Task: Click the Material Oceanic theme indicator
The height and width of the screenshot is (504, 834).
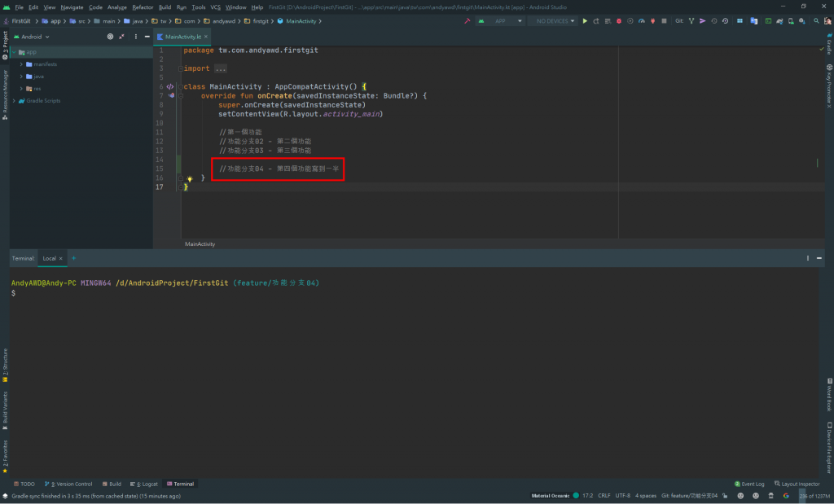Action: (x=555, y=496)
